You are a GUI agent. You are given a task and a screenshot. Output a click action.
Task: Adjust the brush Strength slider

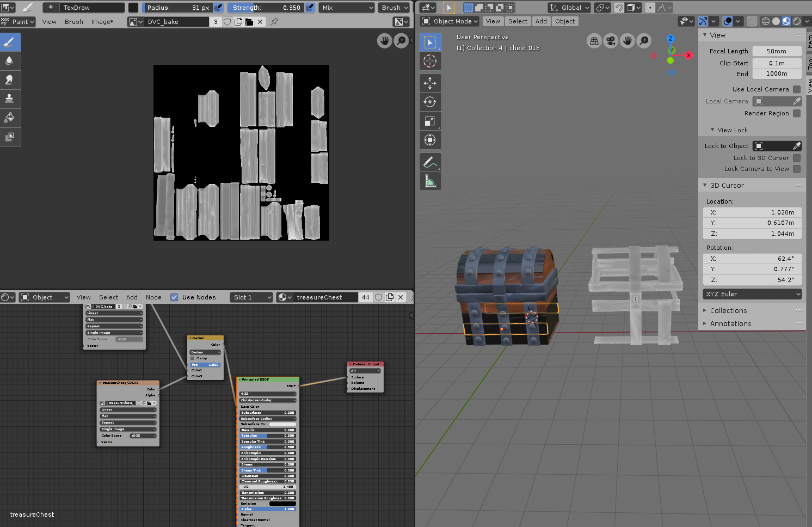tap(266, 8)
